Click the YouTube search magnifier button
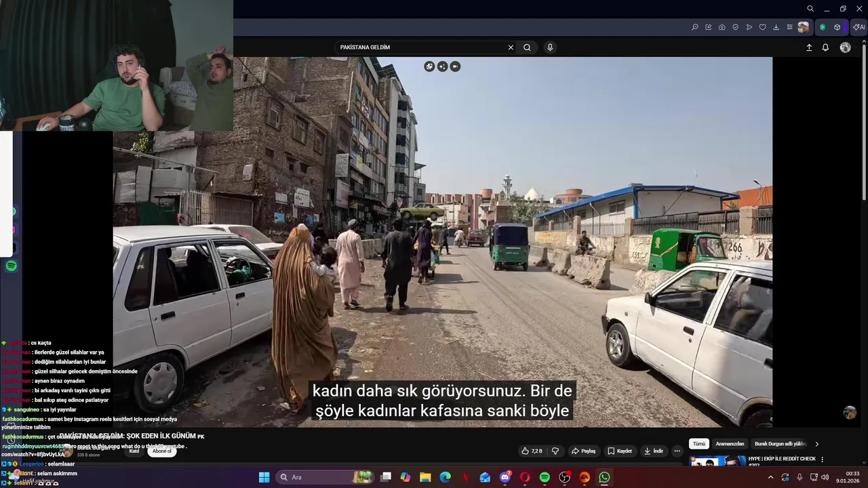 [527, 47]
